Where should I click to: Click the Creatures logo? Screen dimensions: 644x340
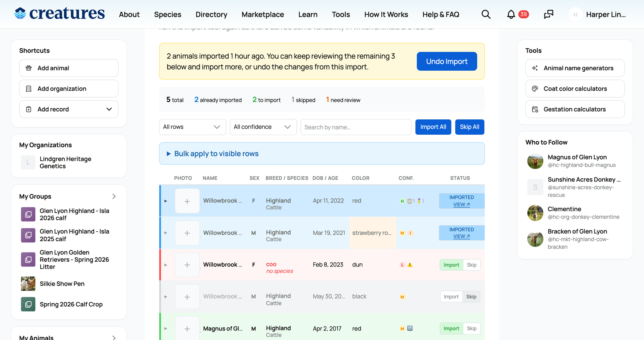tap(59, 14)
